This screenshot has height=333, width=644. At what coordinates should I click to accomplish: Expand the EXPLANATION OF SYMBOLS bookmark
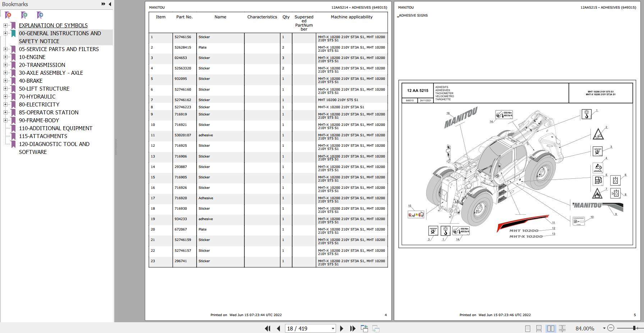point(5,26)
